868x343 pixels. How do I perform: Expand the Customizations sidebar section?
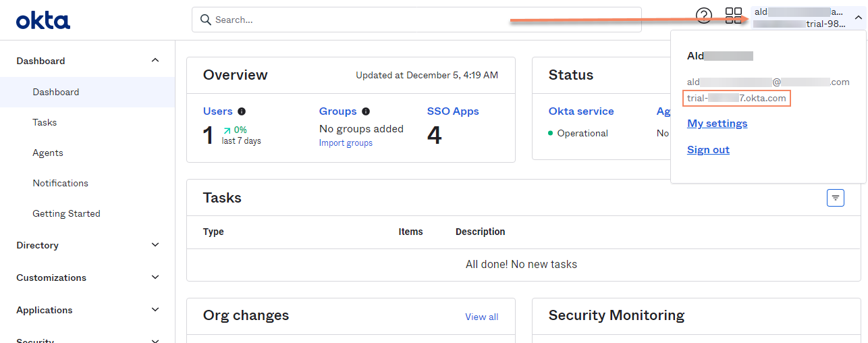(x=155, y=278)
